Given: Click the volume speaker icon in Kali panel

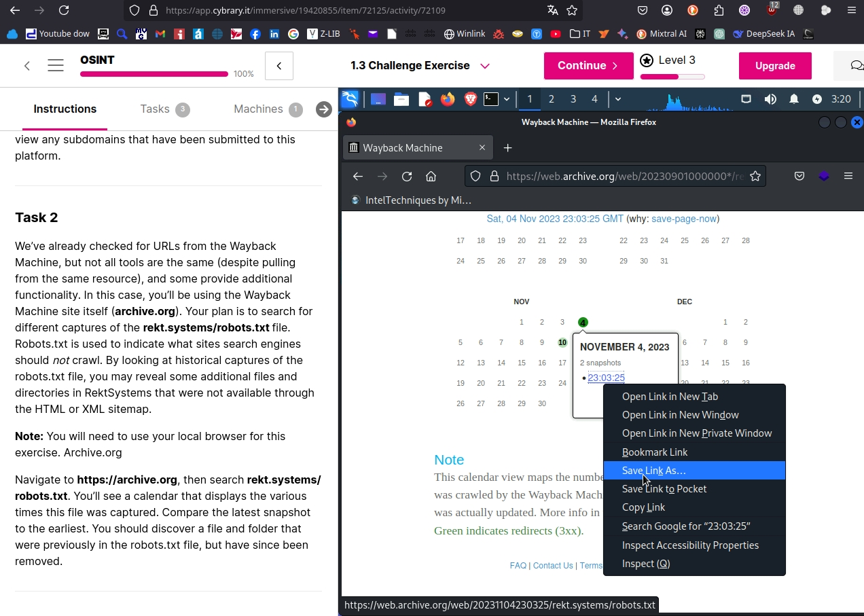Looking at the screenshot, I should tap(770, 99).
